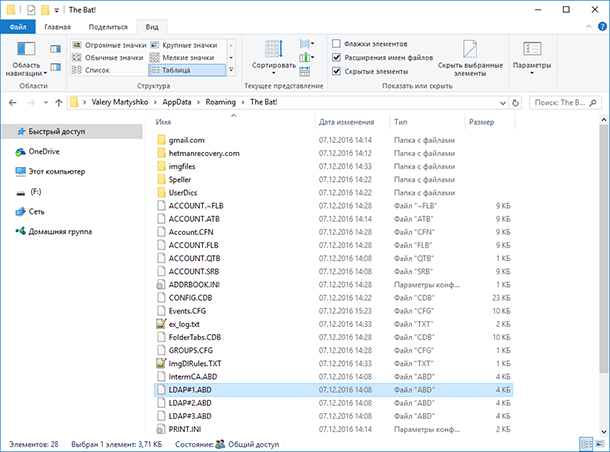The image size is (610, 452).
Task: Open recent locations dropdown arrow
Action: [46, 103]
